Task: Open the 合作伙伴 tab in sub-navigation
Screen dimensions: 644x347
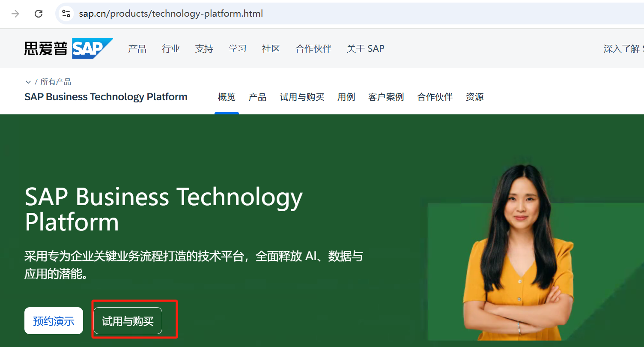Action: (435, 97)
